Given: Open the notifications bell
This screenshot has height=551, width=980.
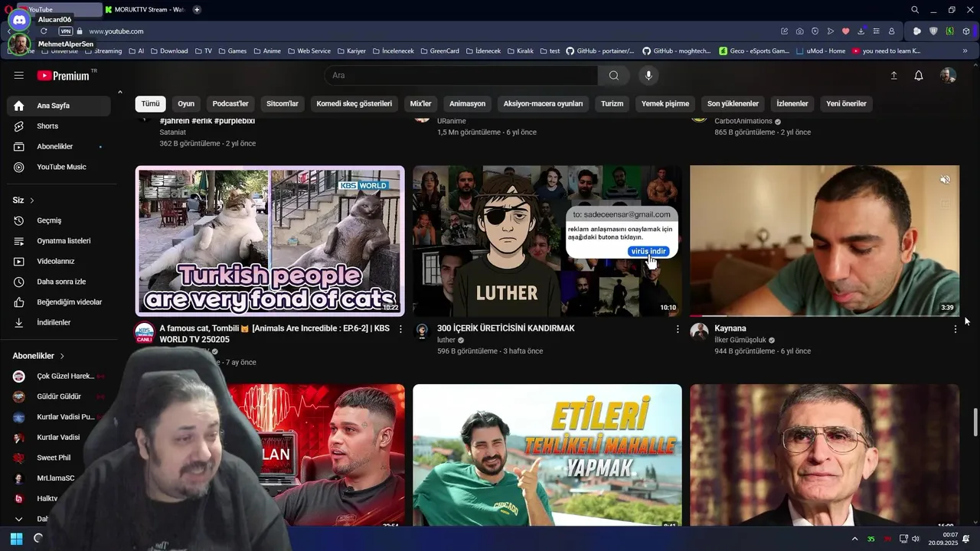Looking at the screenshot, I should pos(919,76).
